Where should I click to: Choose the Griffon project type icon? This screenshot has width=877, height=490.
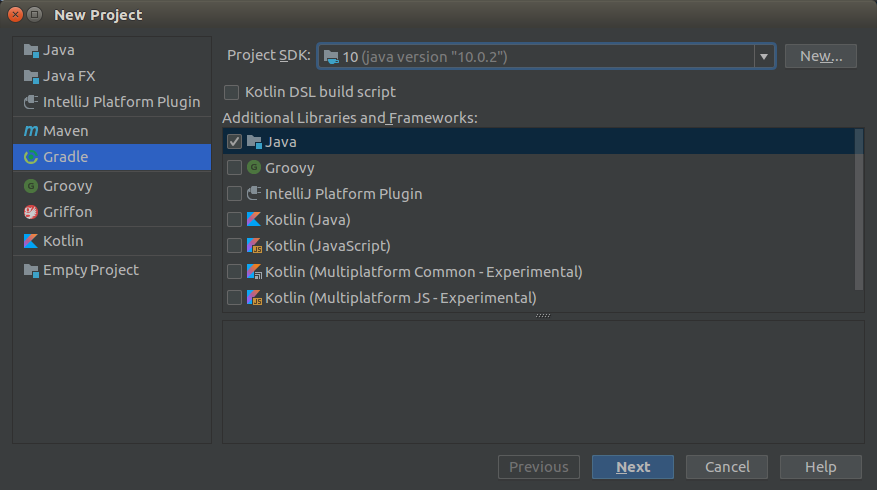coord(31,212)
